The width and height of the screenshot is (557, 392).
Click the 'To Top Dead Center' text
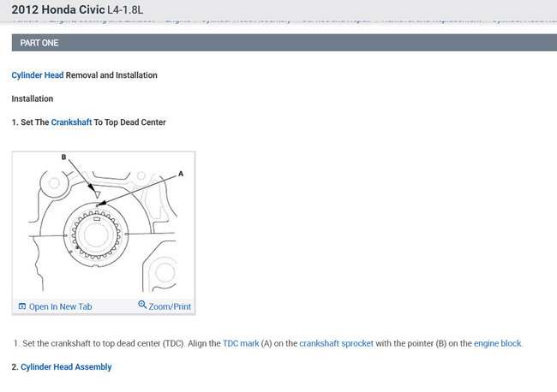(130, 122)
